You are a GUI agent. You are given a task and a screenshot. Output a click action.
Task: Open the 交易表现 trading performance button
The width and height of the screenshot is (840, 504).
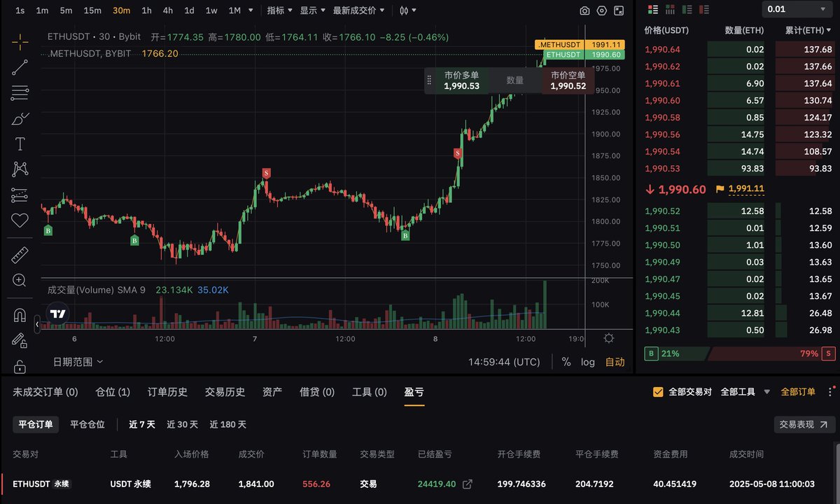click(x=805, y=424)
